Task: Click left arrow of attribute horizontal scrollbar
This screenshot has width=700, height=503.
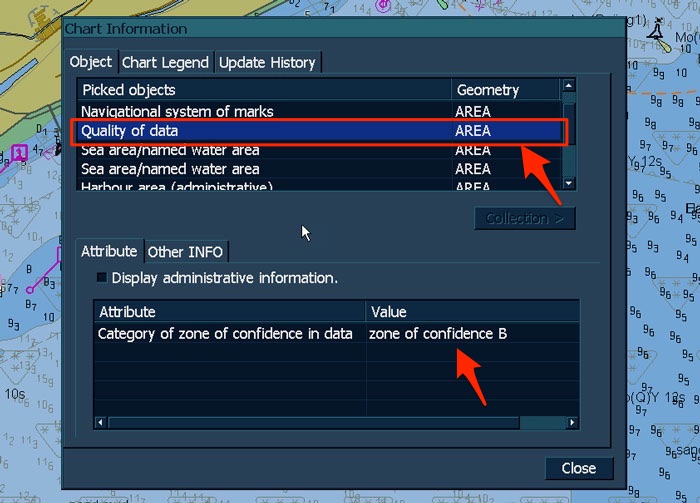Action: (x=101, y=423)
